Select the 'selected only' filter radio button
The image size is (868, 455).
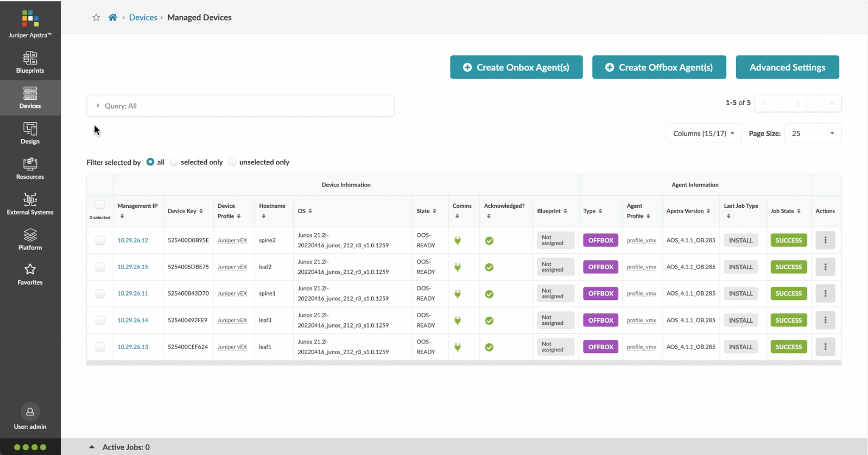(174, 162)
